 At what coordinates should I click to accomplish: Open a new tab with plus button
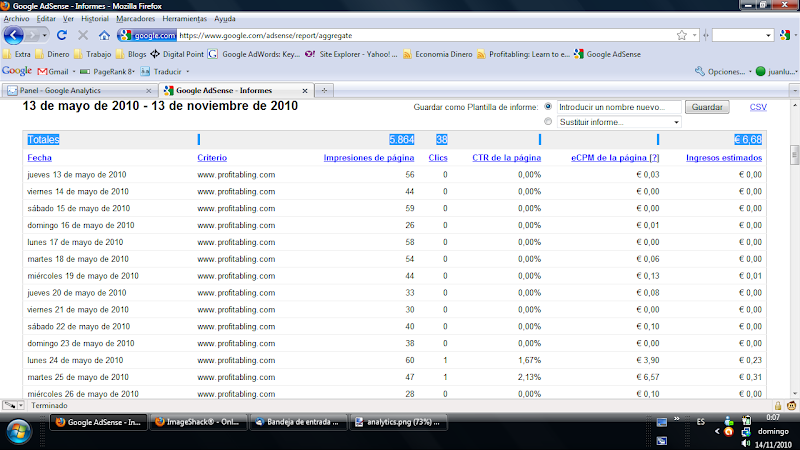point(324,90)
